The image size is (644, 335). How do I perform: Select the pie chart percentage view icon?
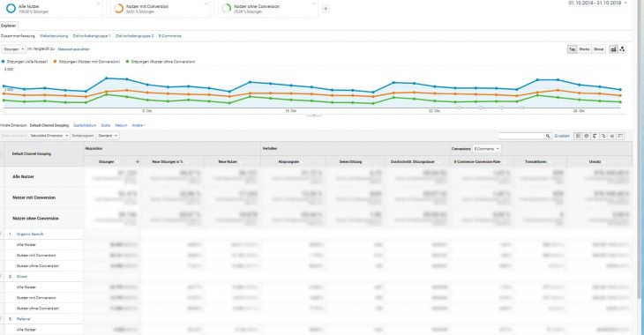click(587, 136)
